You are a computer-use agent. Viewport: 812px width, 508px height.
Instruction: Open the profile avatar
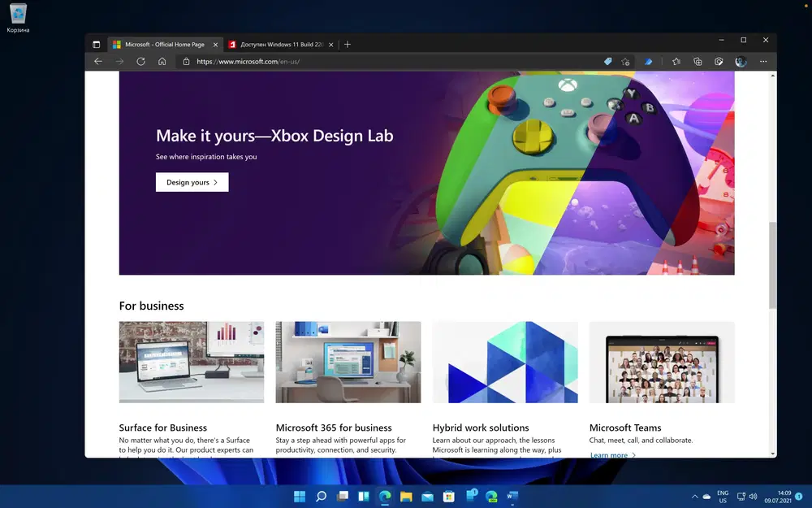coord(741,61)
